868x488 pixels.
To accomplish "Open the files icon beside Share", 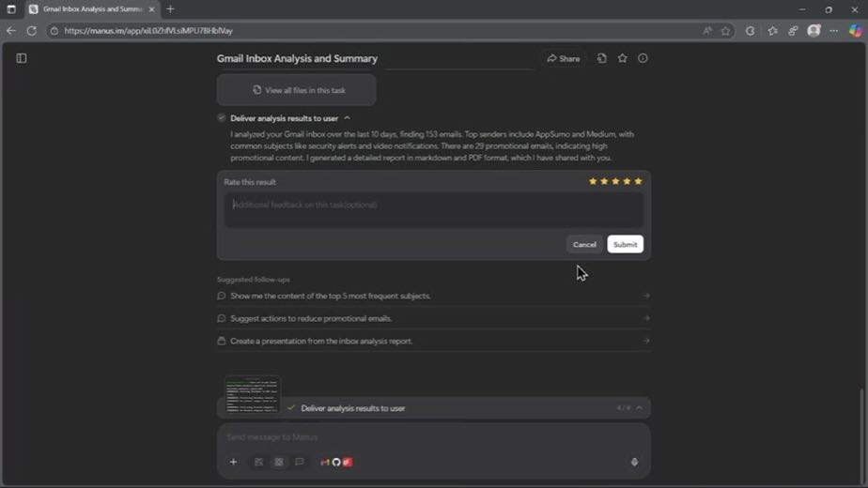I will [602, 58].
